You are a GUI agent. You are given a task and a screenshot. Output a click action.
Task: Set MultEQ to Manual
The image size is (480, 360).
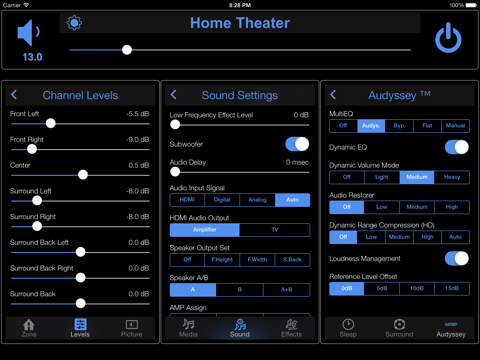455,126
